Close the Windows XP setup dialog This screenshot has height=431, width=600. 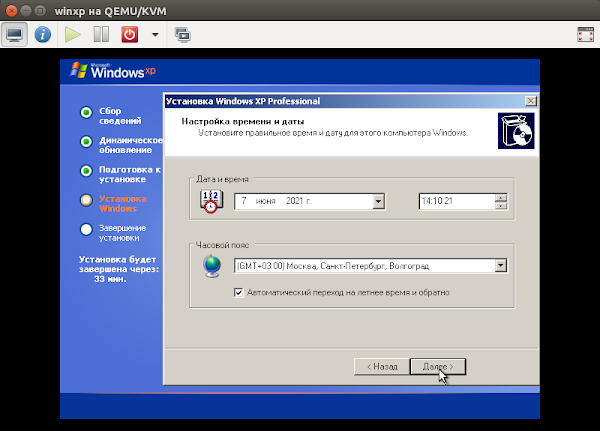531,101
